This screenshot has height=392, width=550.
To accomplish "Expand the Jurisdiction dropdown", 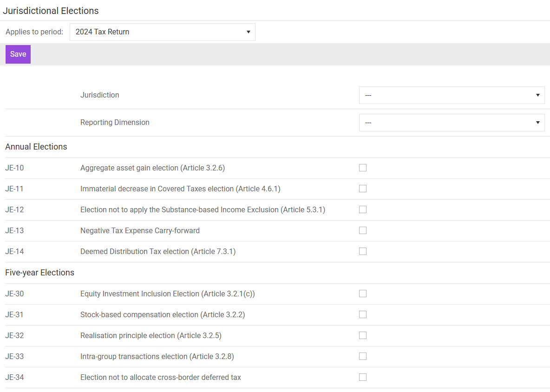I will 452,95.
